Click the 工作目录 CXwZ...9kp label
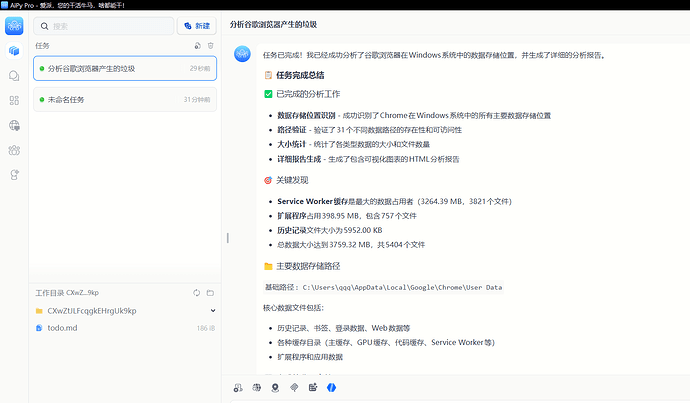 (67, 293)
